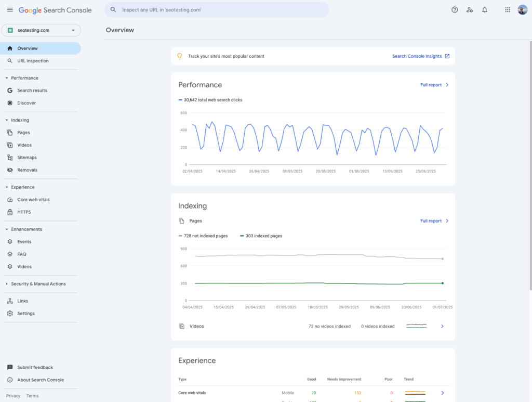Open the Videos indexing row chevron
Screen dimensions: 532x402
pos(442,326)
